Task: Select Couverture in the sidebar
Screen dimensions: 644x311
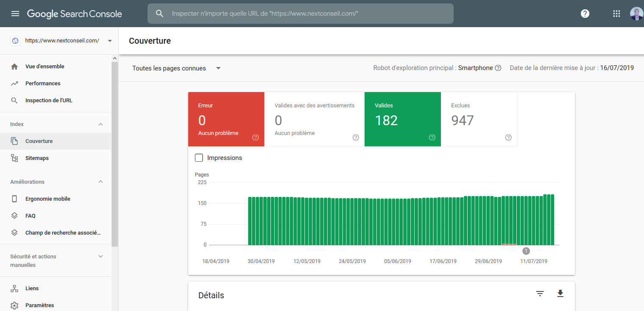Action: [x=56, y=141]
